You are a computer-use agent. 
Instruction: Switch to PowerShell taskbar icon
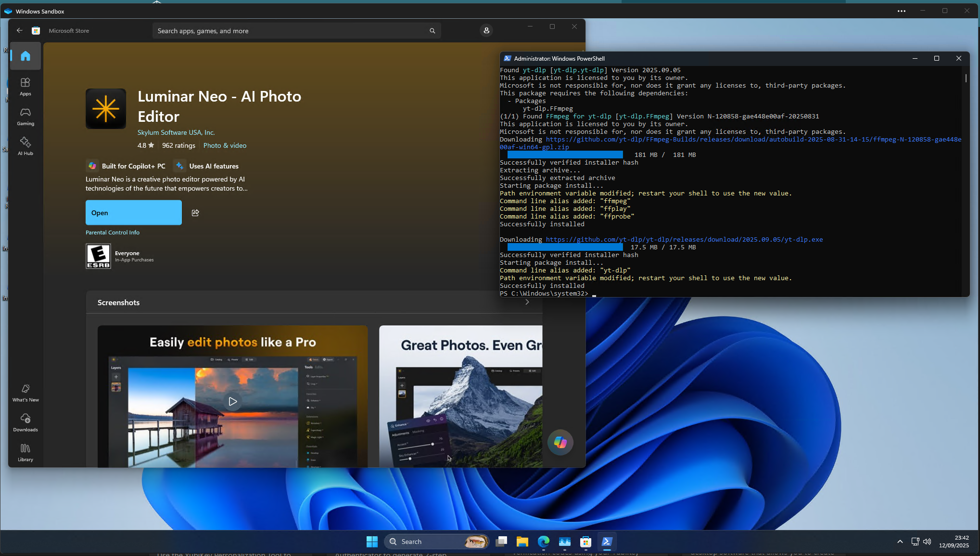(x=607, y=542)
